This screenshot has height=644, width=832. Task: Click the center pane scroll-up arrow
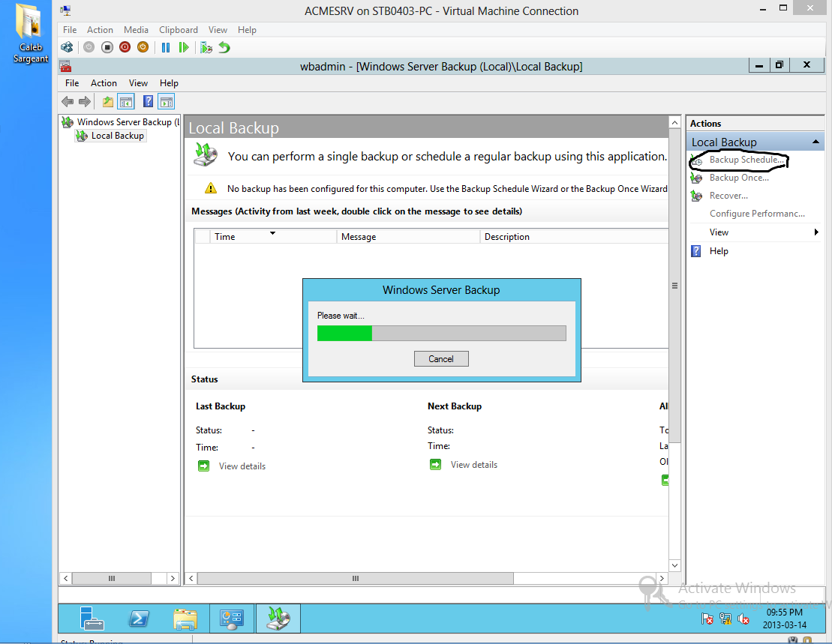674,122
